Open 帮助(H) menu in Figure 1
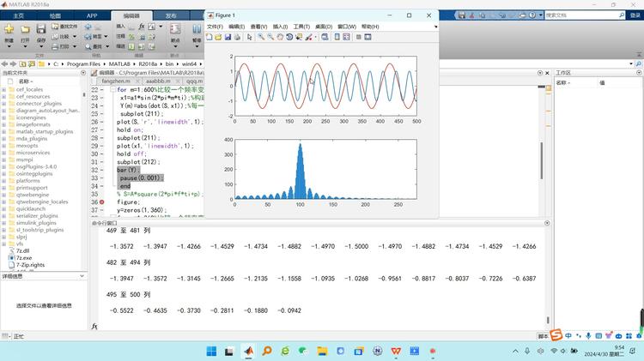The width and height of the screenshot is (644, 361). (x=370, y=27)
